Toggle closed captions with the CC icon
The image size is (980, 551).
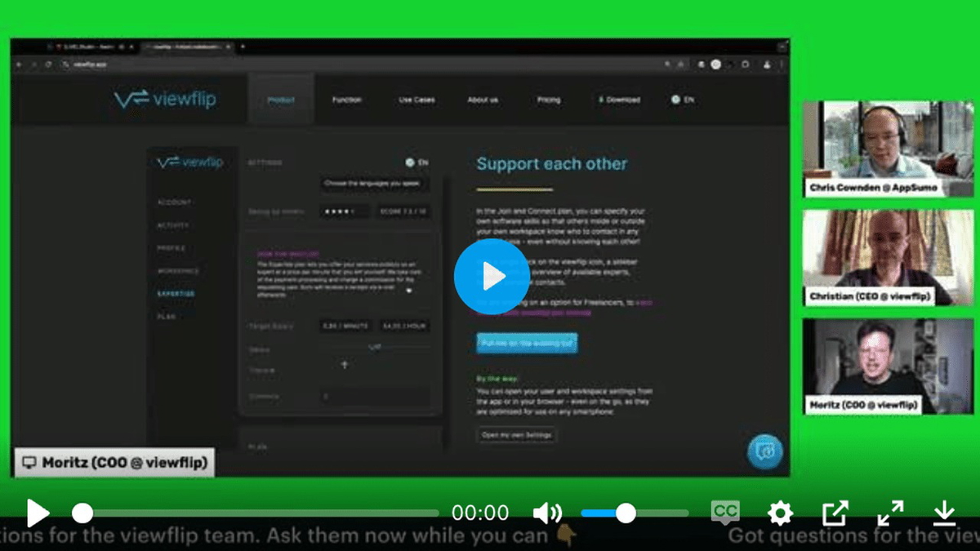point(724,512)
